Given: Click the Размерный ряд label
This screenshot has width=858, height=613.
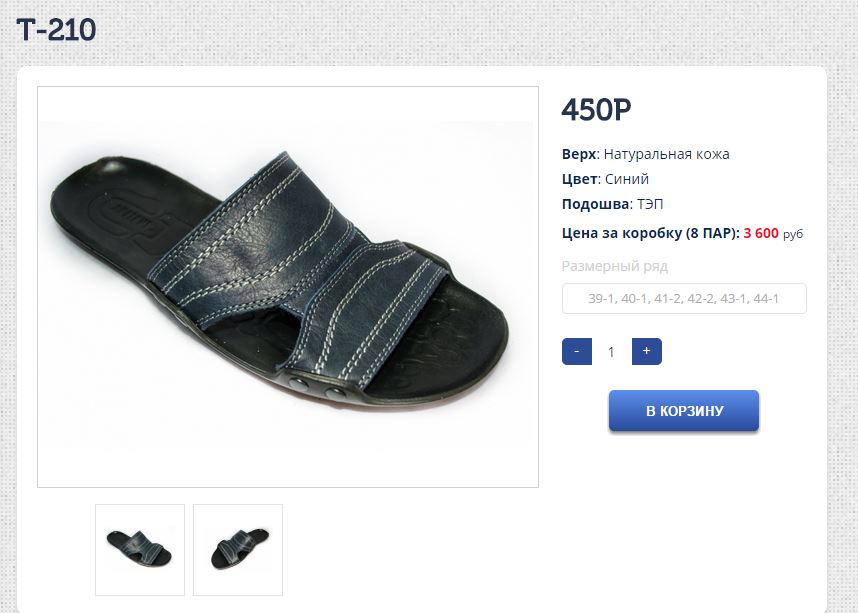Looking at the screenshot, I should point(614,266).
